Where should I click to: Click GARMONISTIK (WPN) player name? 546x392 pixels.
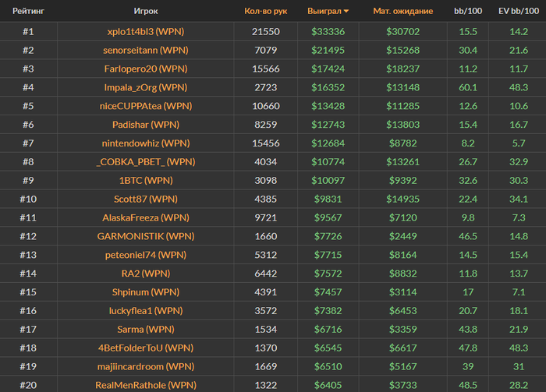(x=146, y=237)
